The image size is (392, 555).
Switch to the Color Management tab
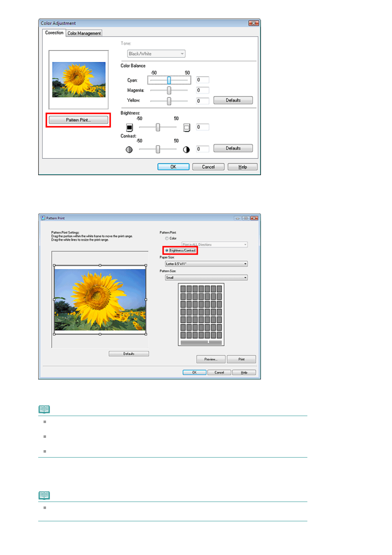click(x=84, y=33)
